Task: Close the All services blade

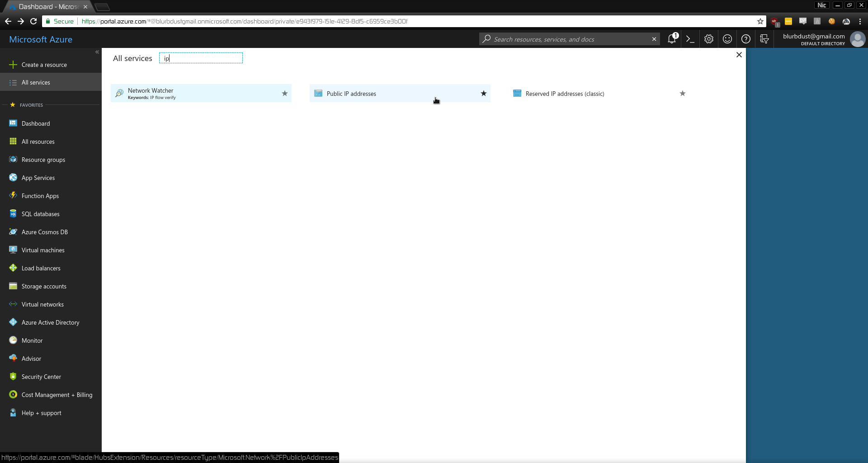Action: pos(739,55)
